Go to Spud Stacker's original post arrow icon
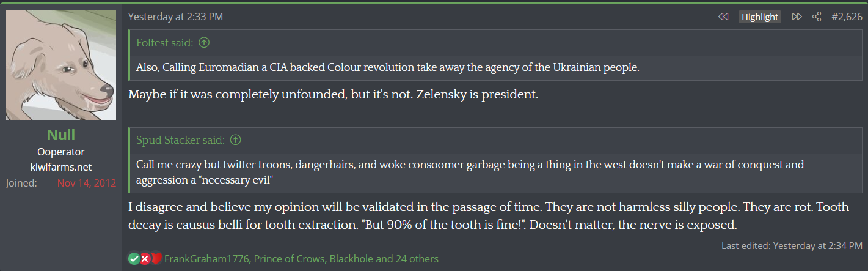This screenshot has height=271, width=868. coord(235,140)
